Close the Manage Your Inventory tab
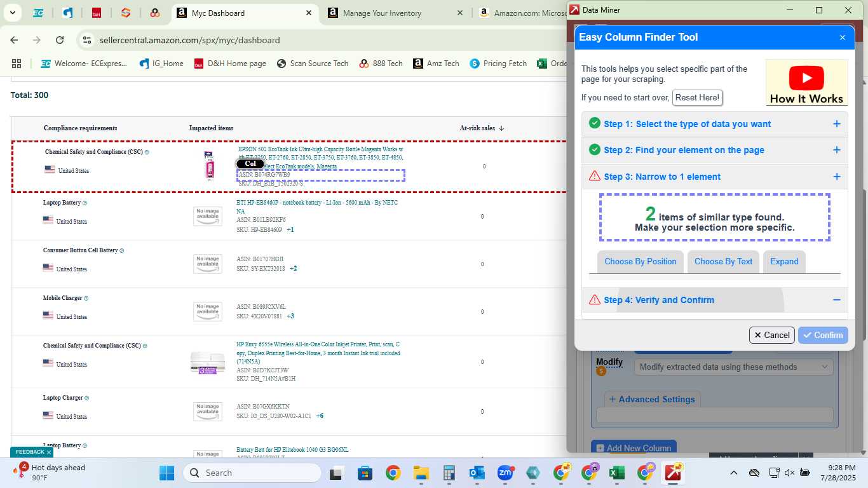The image size is (868, 488). 460,13
